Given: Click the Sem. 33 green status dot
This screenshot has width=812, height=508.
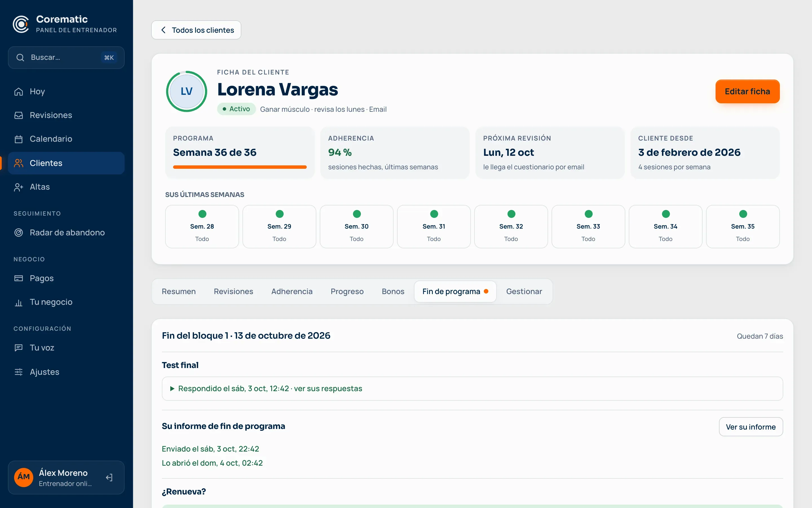Looking at the screenshot, I should tap(588, 214).
